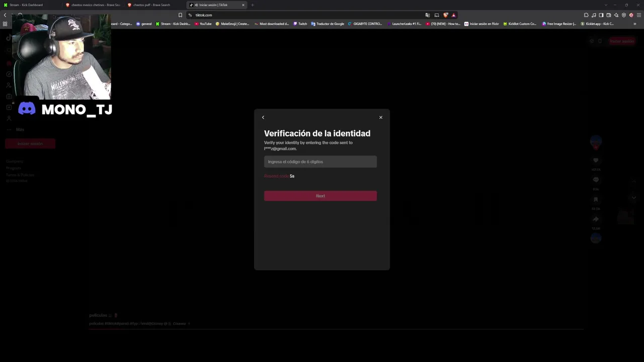This screenshot has width=644, height=362.
Task: Switch to the cheetos mexico chetines tab
Action: coord(93,5)
